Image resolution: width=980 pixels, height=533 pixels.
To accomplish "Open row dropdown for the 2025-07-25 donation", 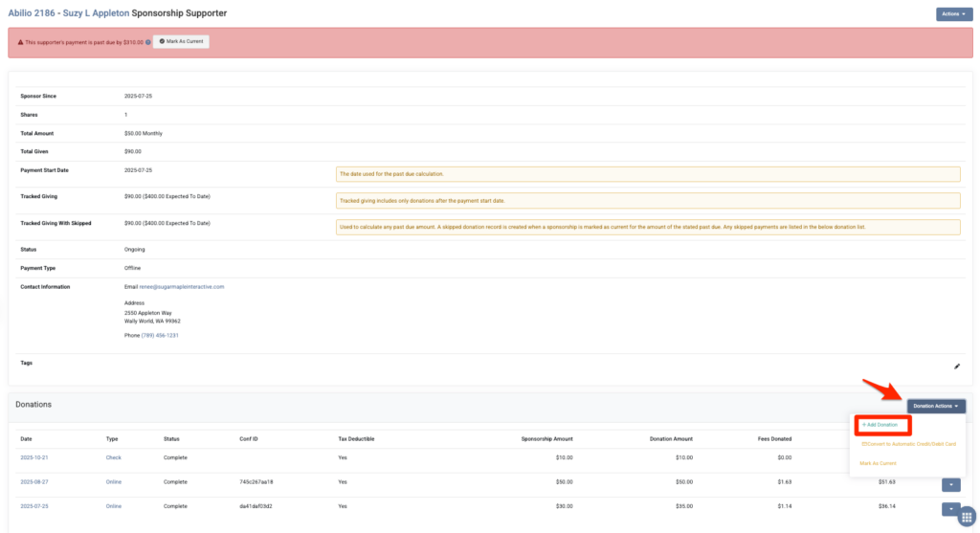I will pos(953,509).
